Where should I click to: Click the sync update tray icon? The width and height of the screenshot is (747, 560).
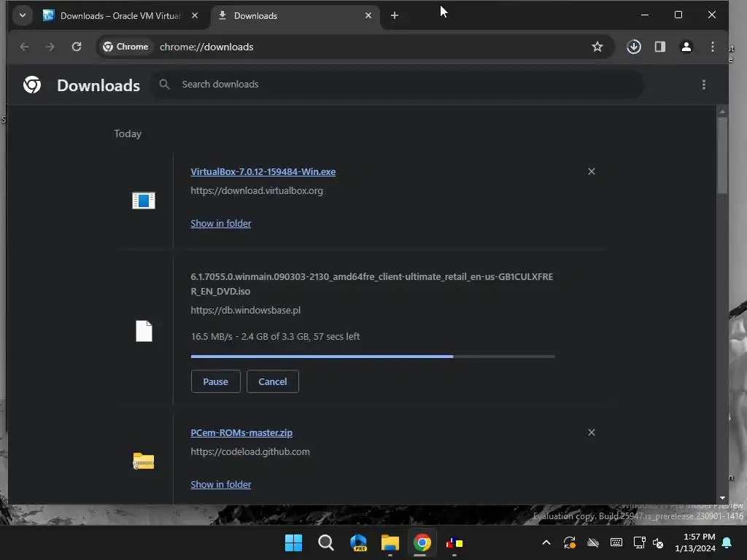pos(570,542)
